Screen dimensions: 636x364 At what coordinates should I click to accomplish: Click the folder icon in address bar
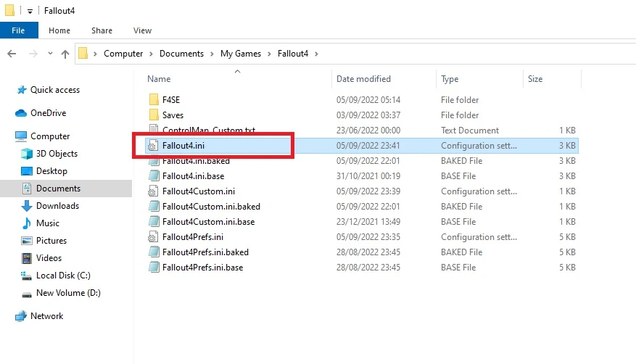click(x=83, y=53)
